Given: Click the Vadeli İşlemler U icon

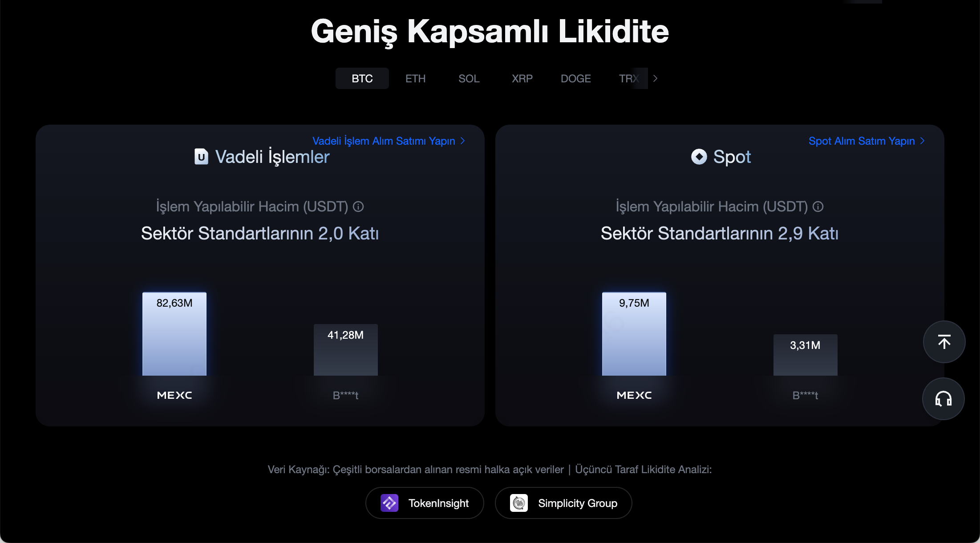Looking at the screenshot, I should tap(201, 157).
